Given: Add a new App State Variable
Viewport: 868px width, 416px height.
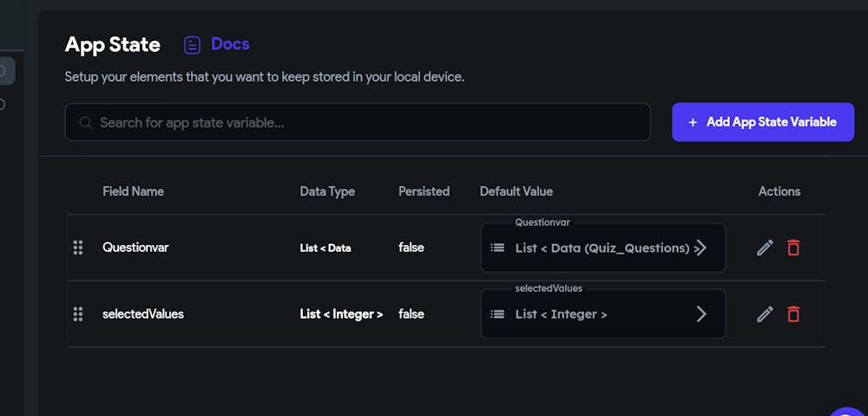Looking at the screenshot, I should pyautogui.click(x=763, y=122).
